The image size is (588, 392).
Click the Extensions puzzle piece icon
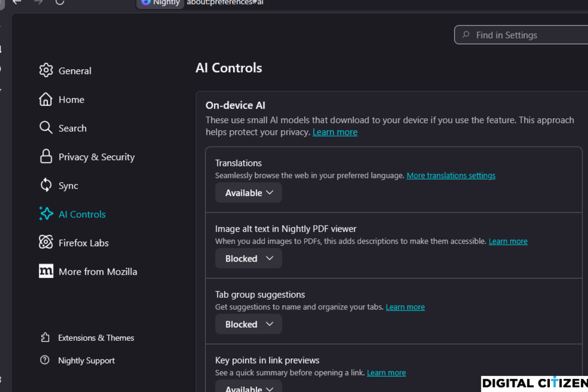point(45,337)
